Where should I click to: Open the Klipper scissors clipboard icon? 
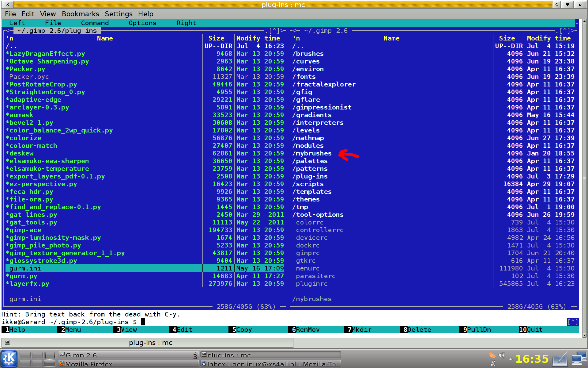point(493,363)
